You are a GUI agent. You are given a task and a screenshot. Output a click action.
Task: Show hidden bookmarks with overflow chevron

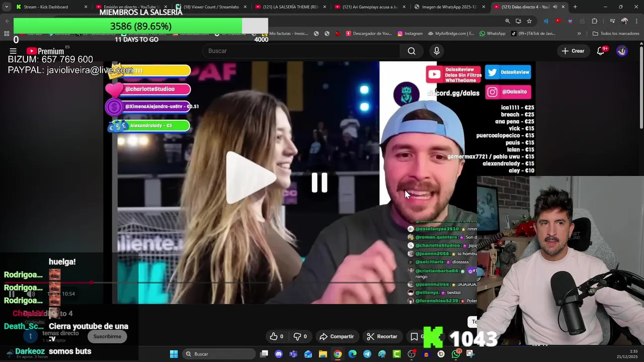[x=579, y=34]
